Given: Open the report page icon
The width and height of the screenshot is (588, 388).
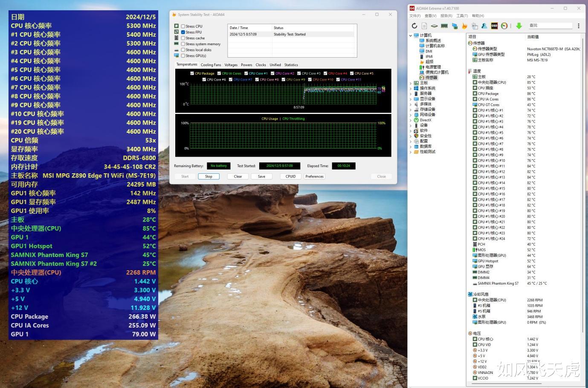Looking at the screenshot, I should tap(424, 26).
